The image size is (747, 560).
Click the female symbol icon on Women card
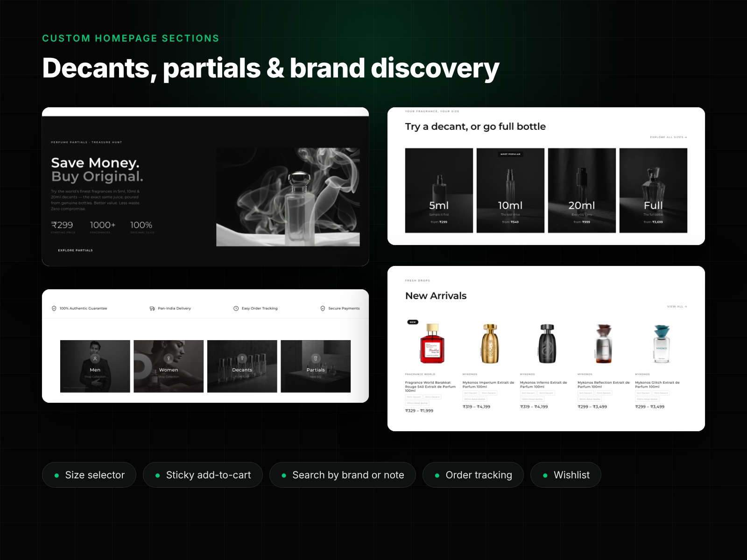pyautogui.click(x=169, y=358)
